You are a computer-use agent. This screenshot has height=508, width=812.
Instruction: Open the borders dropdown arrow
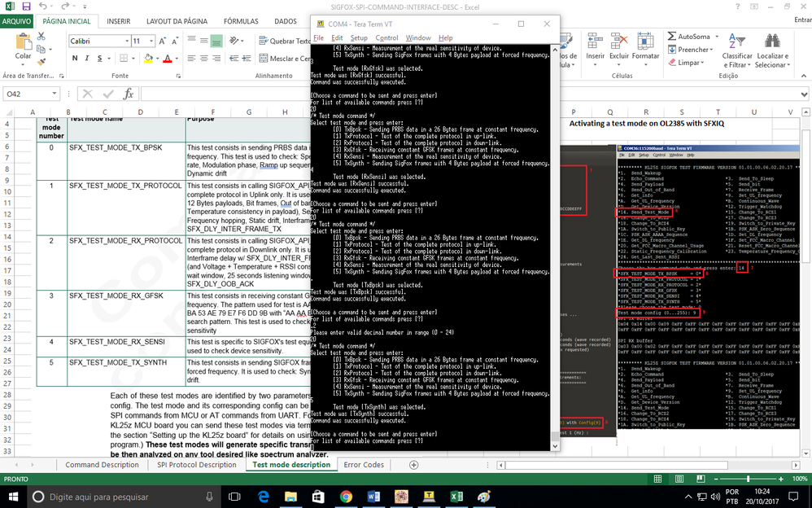[133, 58]
